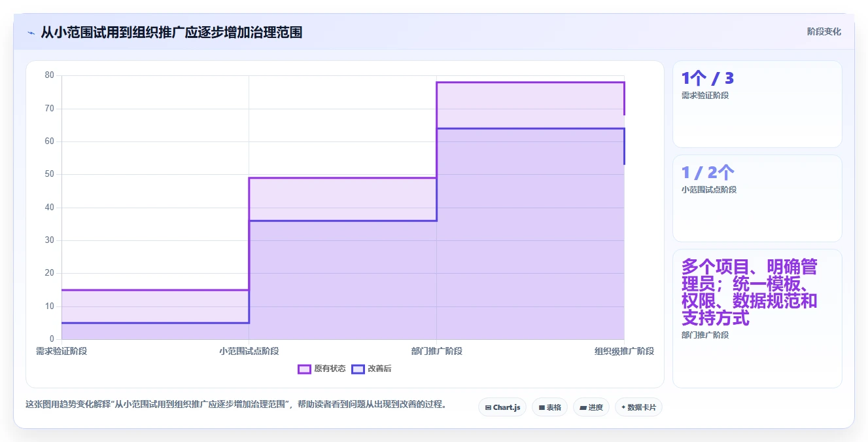The width and height of the screenshot is (868, 442).
Task: Click the blue step line at value 36
Action: [343, 221]
